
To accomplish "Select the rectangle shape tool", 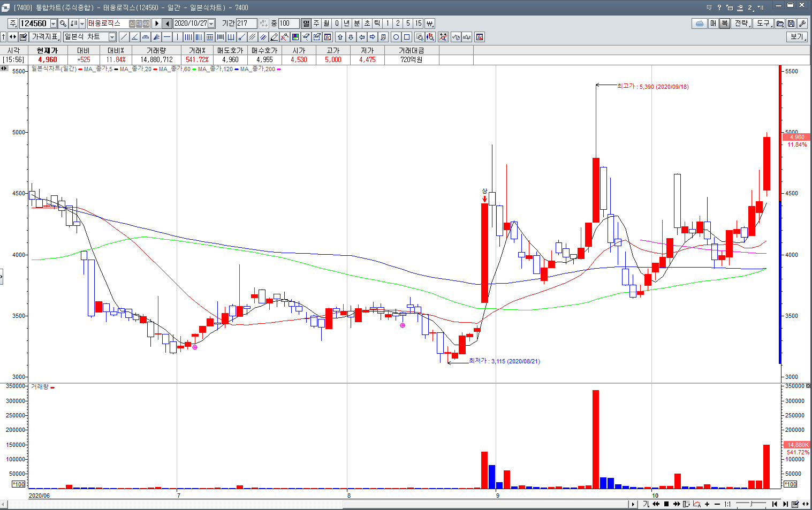I will tap(407, 37).
